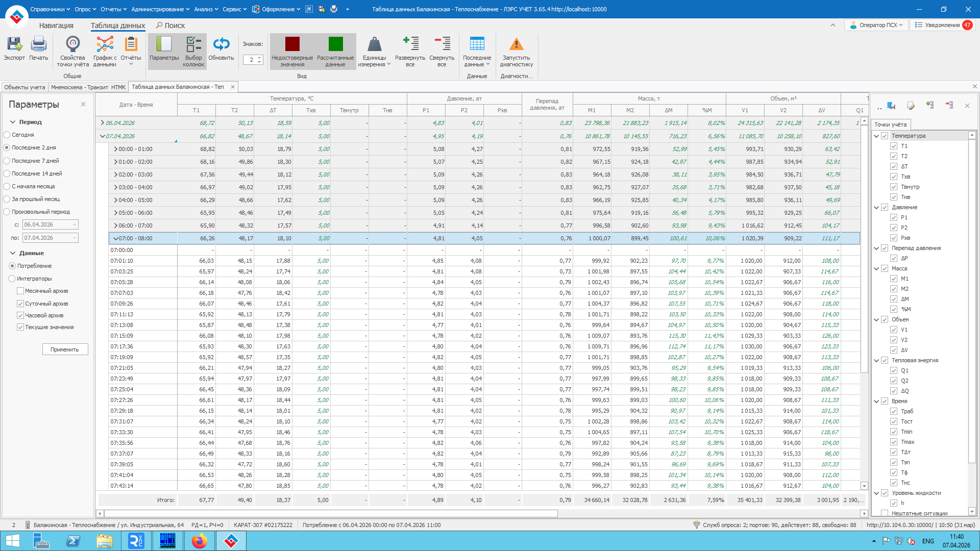The width and height of the screenshot is (980, 551).
Task: Toggle the red Недостоверные значения swatch
Action: [x=292, y=44]
